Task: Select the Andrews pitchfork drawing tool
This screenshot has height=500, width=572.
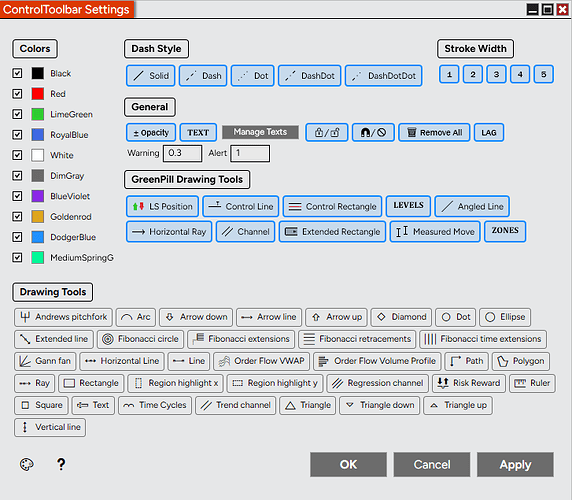Action: pyautogui.click(x=63, y=317)
